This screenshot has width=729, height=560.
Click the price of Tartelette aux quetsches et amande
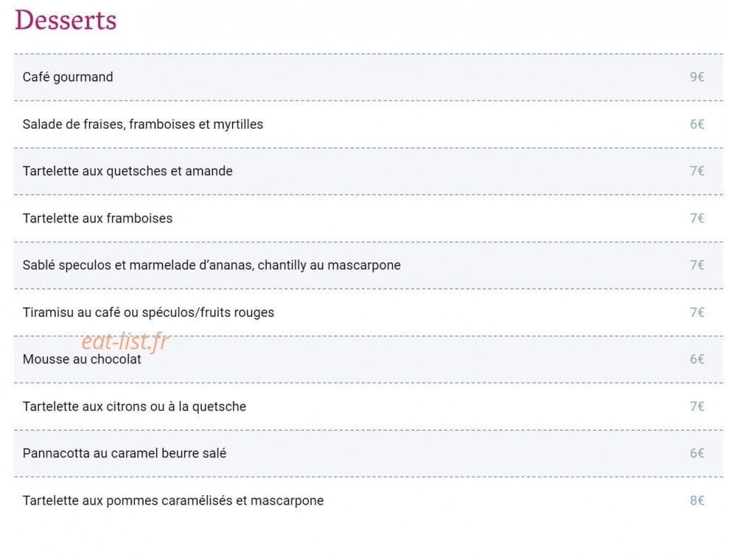(697, 172)
